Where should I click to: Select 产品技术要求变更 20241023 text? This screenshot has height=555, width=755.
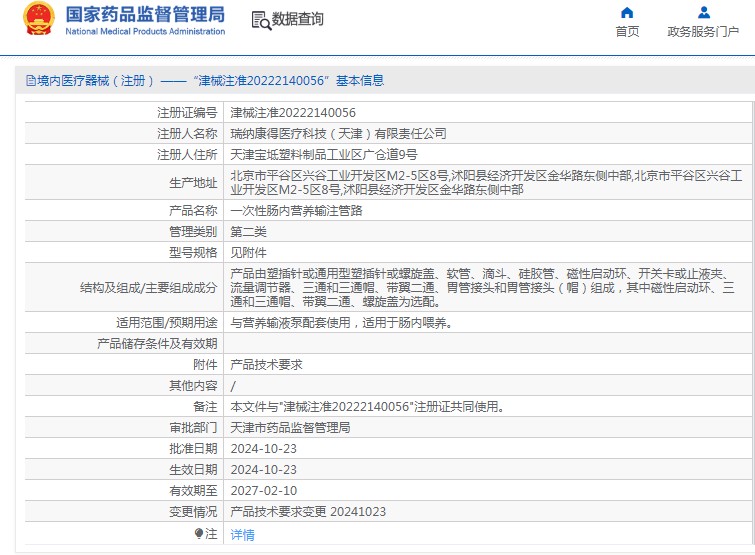(308, 512)
